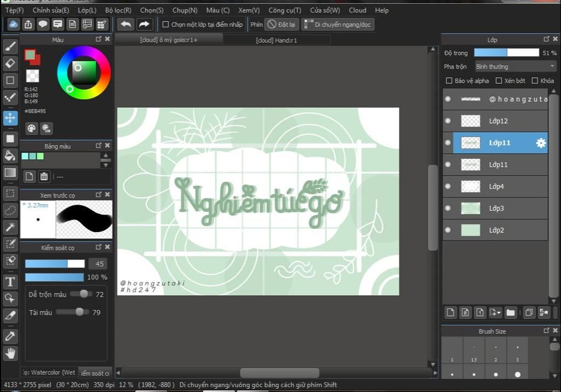
Task: Close the Màu panel
Action: point(108,39)
